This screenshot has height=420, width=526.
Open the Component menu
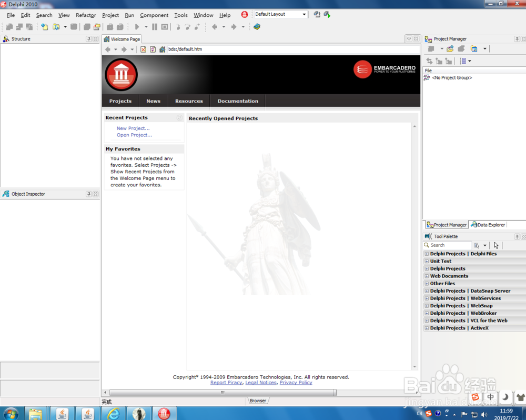(154, 15)
